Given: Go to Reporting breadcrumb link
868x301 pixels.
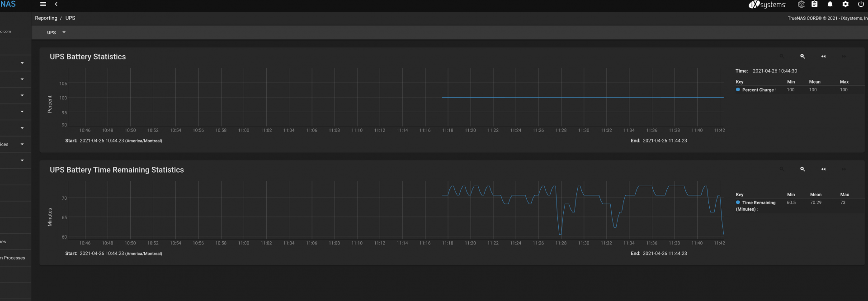Looking at the screenshot, I should (46, 18).
